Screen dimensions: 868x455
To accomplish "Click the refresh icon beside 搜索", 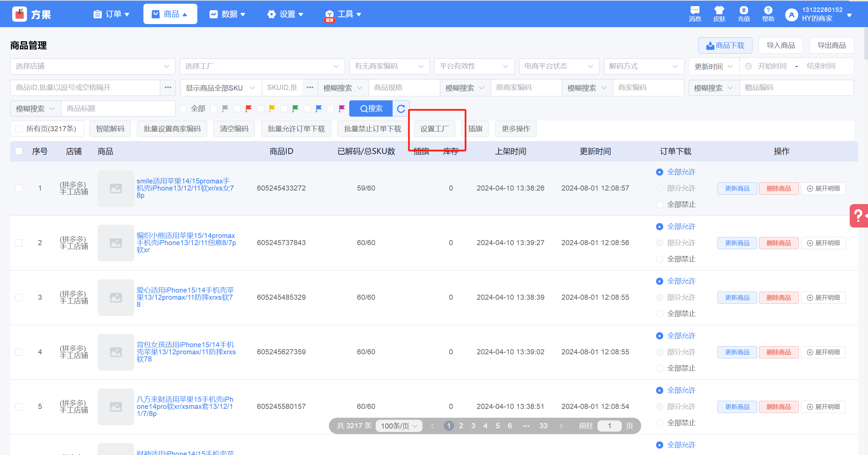I will tap(401, 108).
